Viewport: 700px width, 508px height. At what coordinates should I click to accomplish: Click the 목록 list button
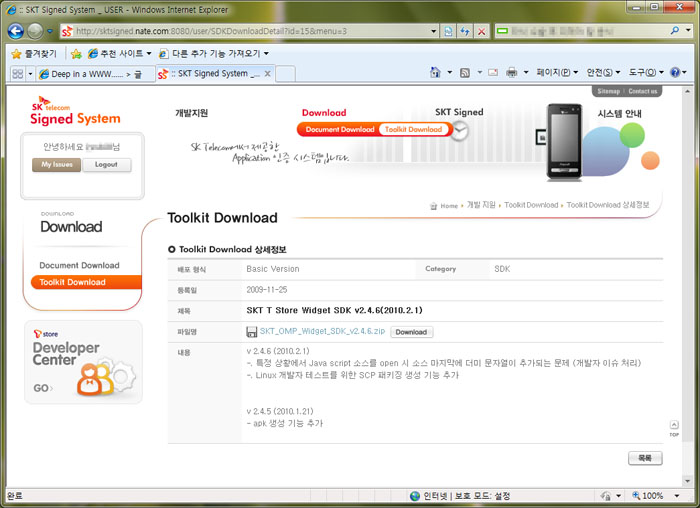point(645,458)
